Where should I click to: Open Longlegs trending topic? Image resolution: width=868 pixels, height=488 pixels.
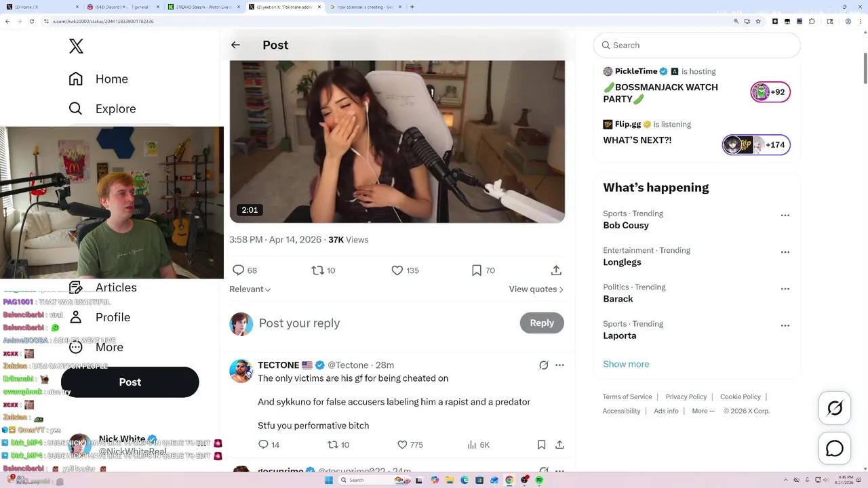[x=622, y=262]
